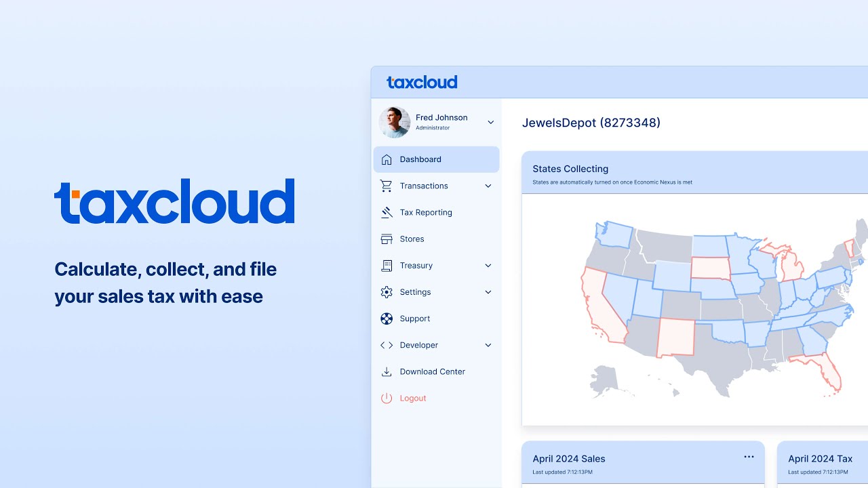The height and width of the screenshot is (488, 868).
Task: Click Fred Johnson's profile photo
Action: [395, 123]
